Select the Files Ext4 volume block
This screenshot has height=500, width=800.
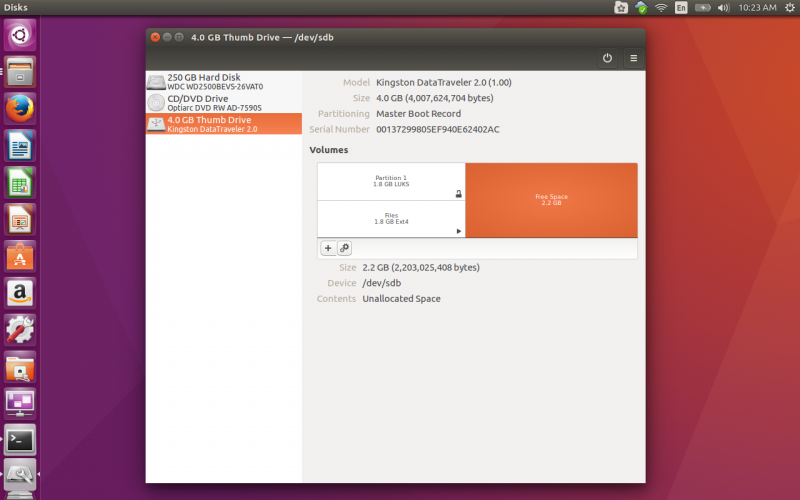[x=391, y=219]
